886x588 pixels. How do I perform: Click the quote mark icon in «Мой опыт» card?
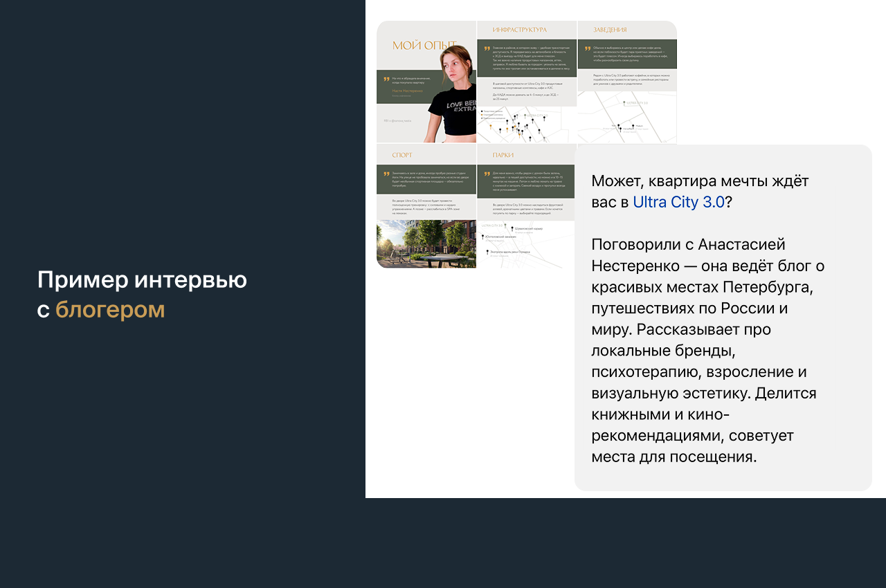[387, 80]
